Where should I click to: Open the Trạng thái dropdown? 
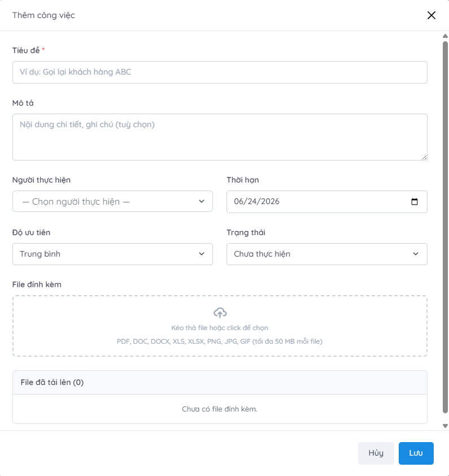point(327,254)
